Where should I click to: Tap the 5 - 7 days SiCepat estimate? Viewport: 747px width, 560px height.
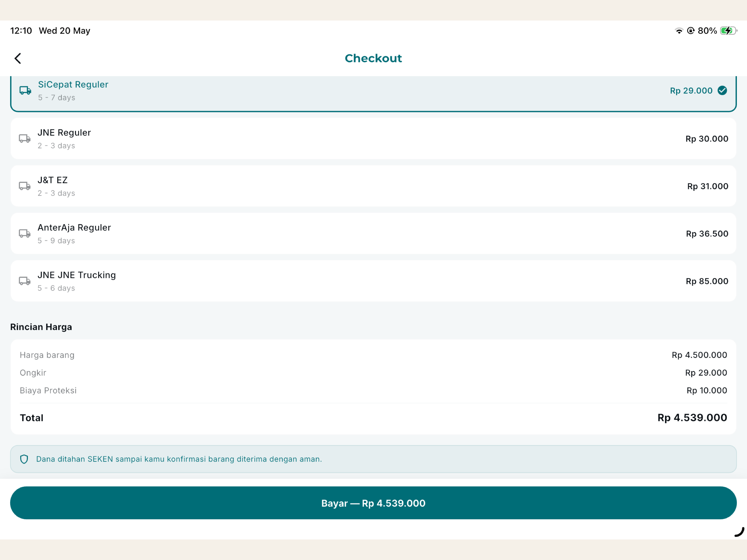click(x=57, y=98)
